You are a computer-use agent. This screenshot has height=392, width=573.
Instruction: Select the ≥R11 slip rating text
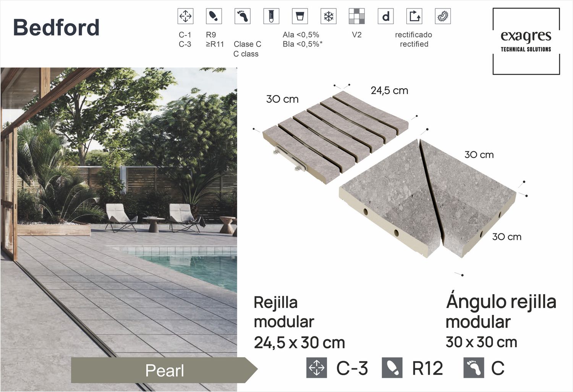[x=215, y=44]
